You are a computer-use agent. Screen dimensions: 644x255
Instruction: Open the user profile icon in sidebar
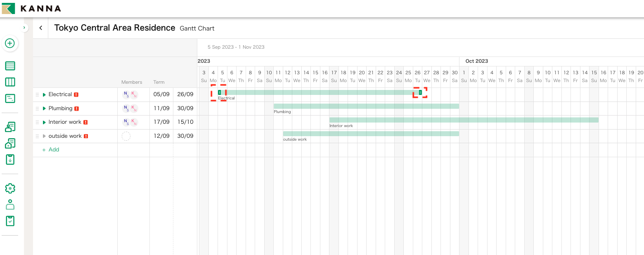tap(10, 205)
